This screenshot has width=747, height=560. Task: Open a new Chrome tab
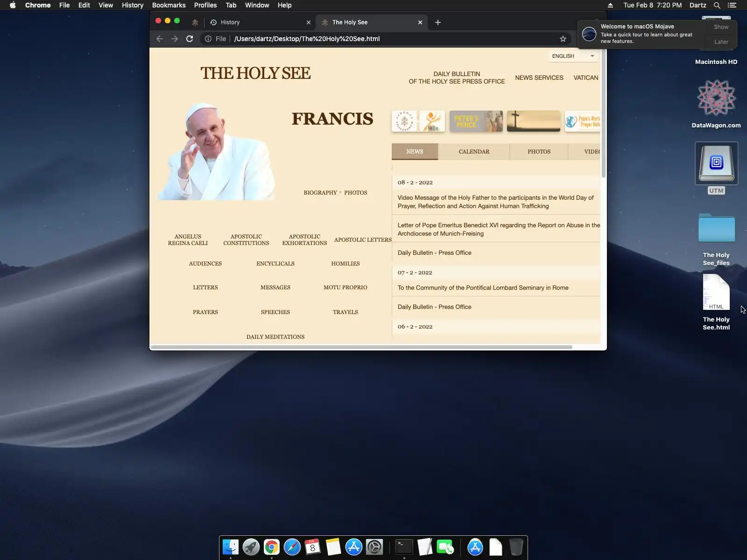(x=437, y=22)
